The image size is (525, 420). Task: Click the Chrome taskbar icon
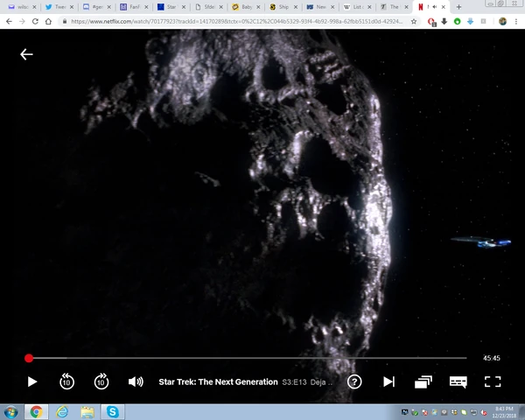36,412
